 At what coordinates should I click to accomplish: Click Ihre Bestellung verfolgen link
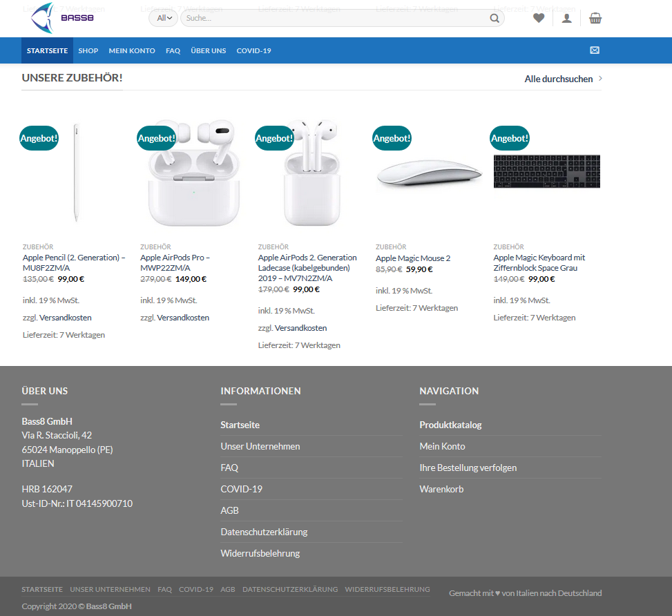coord(468,468)
